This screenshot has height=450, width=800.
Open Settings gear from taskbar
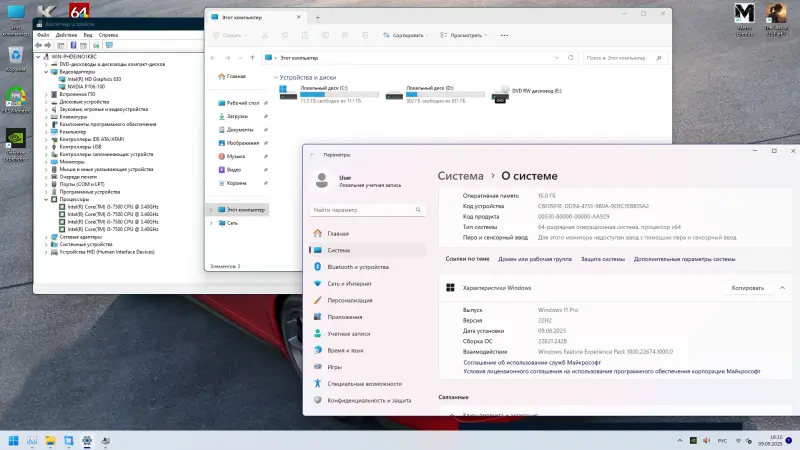[87, 440]
